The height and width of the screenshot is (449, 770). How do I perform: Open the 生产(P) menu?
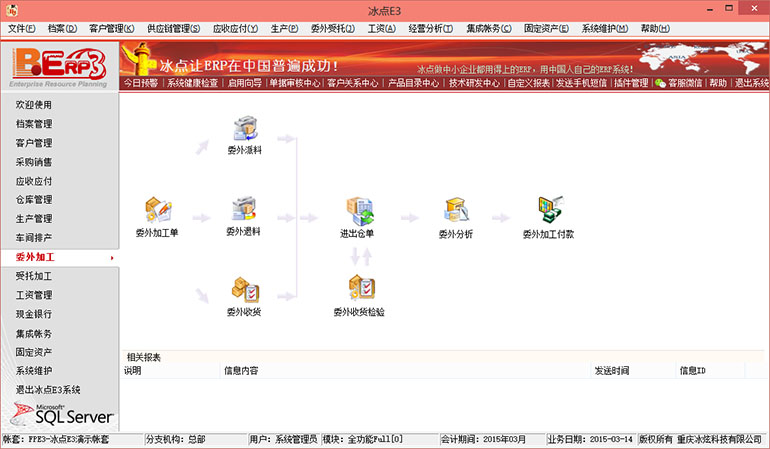tap(284, 28)
